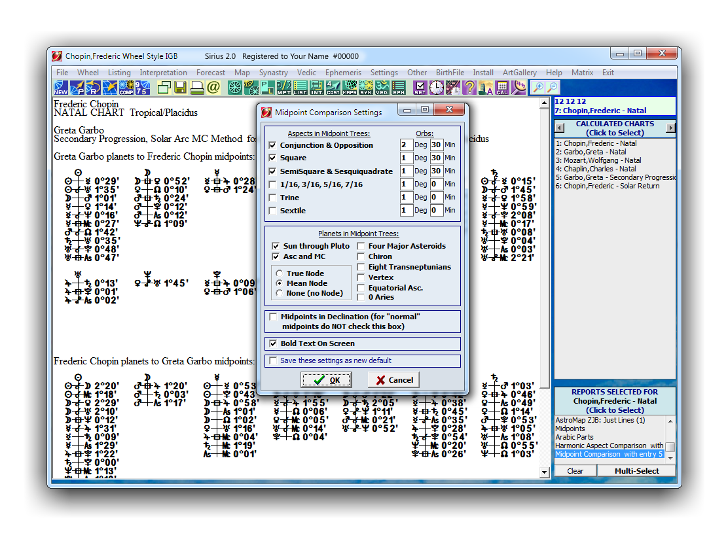
Task: Click Square orb minutes field
Action: [x=436, y=158]
